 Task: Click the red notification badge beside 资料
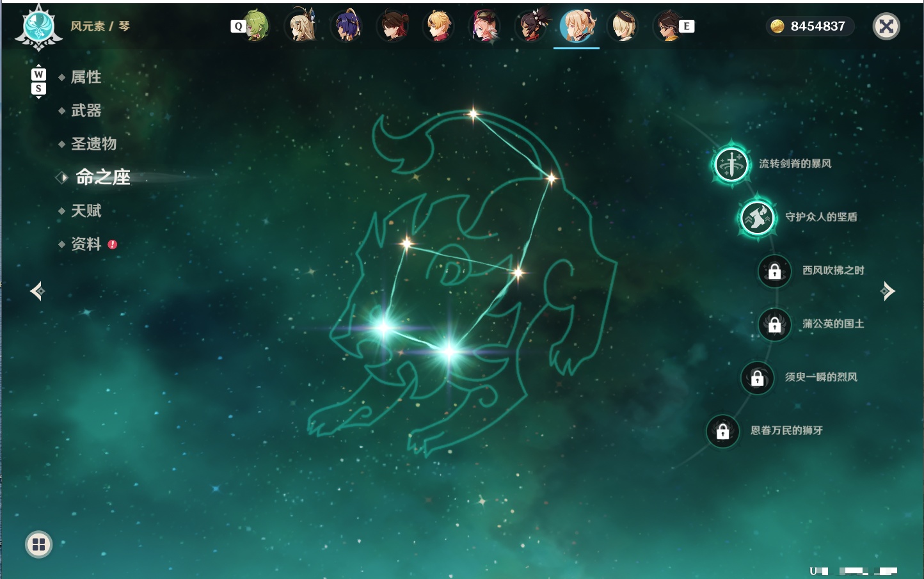113,244
